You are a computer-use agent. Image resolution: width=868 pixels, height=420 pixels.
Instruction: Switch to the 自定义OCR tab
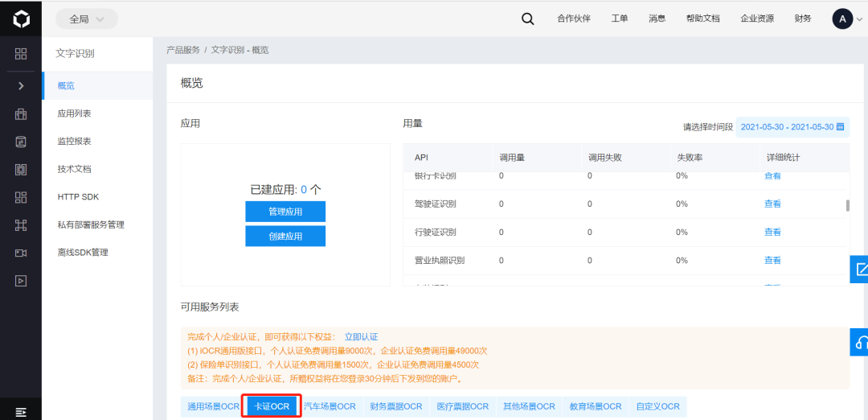click(657, 406)
